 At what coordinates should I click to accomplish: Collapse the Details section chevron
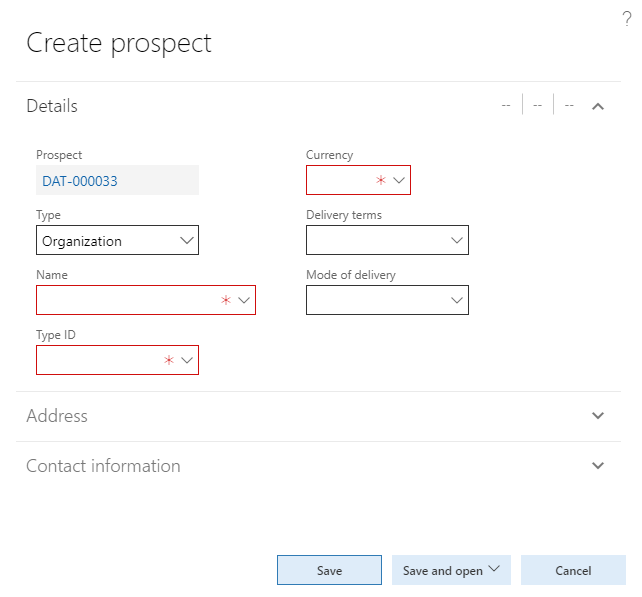[598, 106]
